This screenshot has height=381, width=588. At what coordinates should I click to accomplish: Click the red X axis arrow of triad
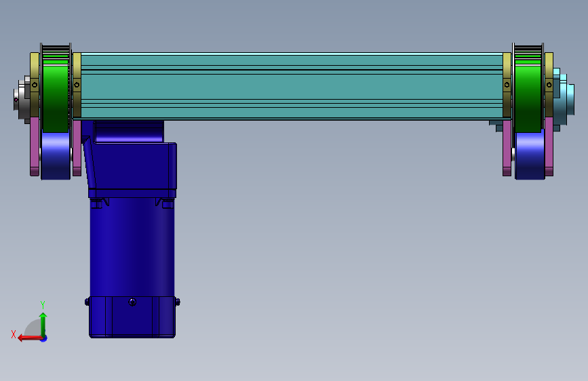click(30, 338)
